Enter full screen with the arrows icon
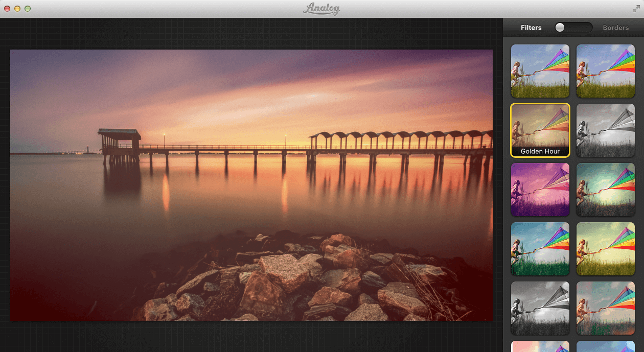The width and height of the screenshot is (644, 352). pos(636,9)
